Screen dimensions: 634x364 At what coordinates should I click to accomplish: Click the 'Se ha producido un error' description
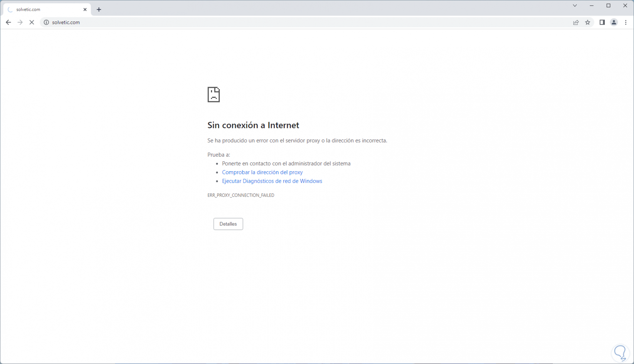point(297,141)
